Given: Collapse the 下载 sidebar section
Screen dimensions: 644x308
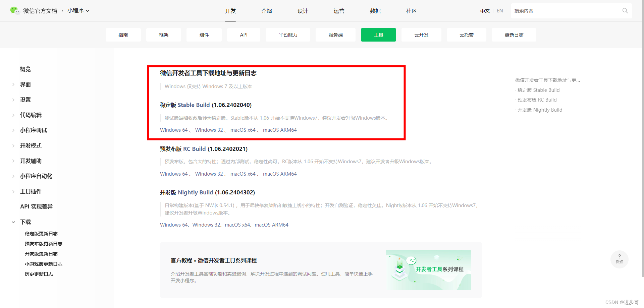Looking at the screenshot, I should point(13,222).
